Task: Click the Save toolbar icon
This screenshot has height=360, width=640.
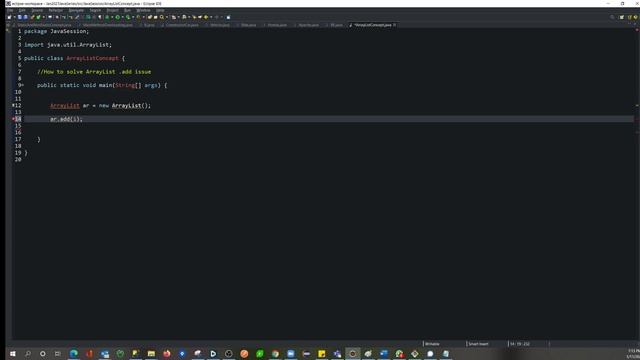Action: coord(20,17)
